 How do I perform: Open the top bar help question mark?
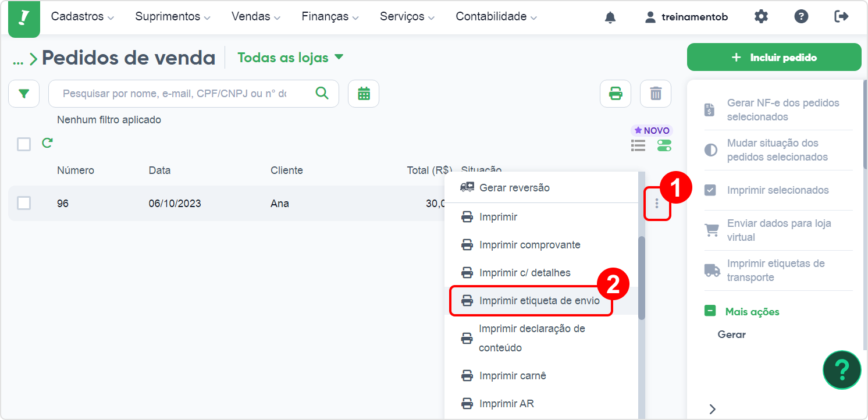[x=802, y=17]
